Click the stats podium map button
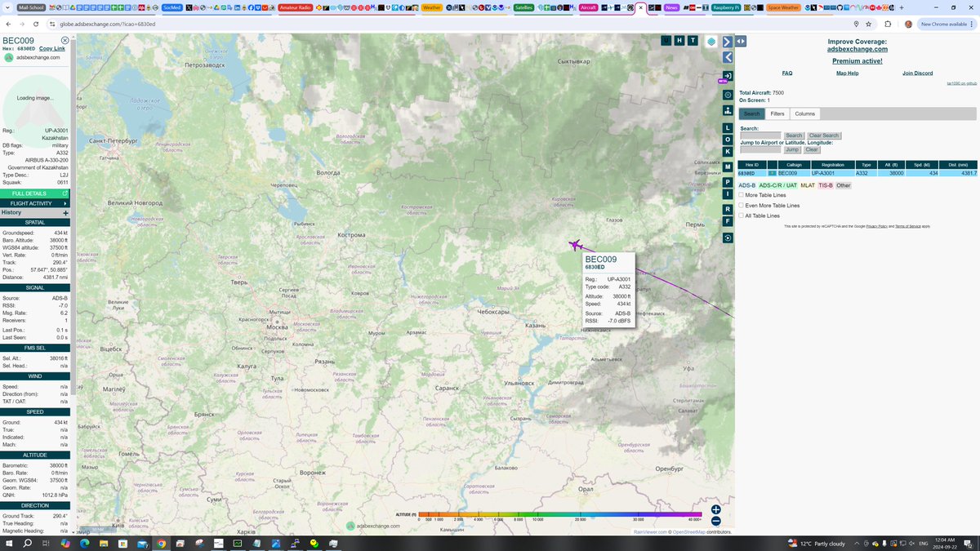980x551 pixels. (727, 109)
